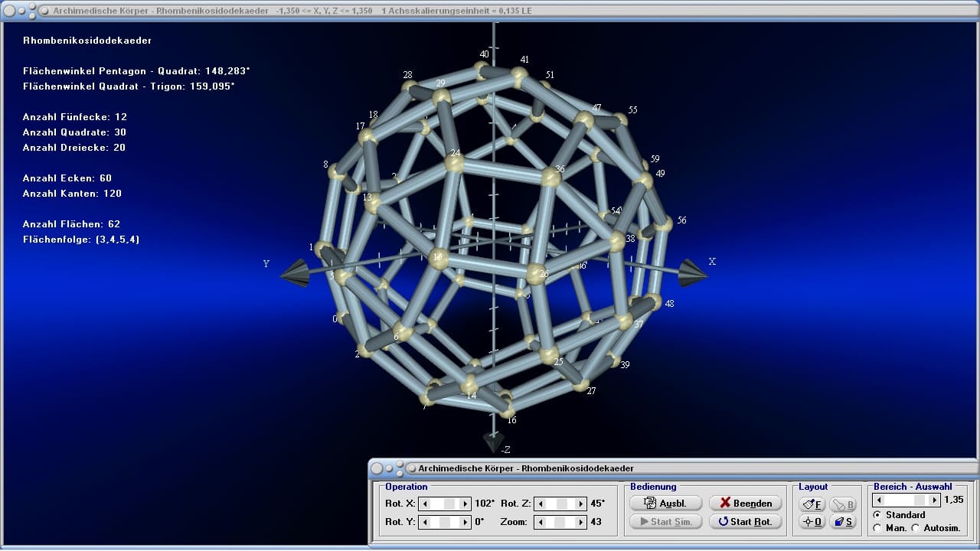Start rotation with Start Rot. button
Viewport: 980px width, 551px height.
tap(745, 522)
